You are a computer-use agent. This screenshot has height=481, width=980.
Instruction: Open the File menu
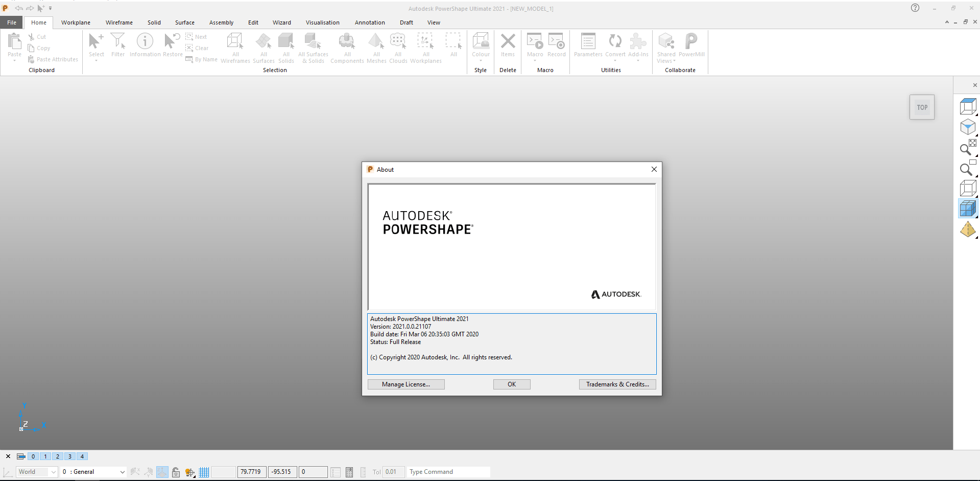click(x=12, y=22)
